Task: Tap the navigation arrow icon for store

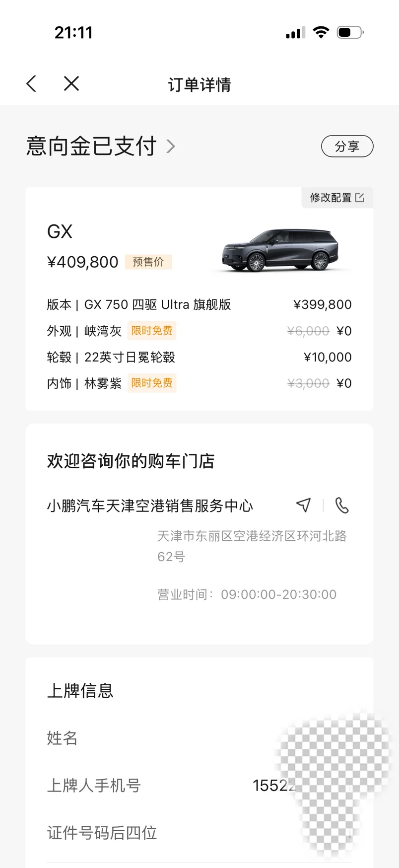Action: pos(303,505)
